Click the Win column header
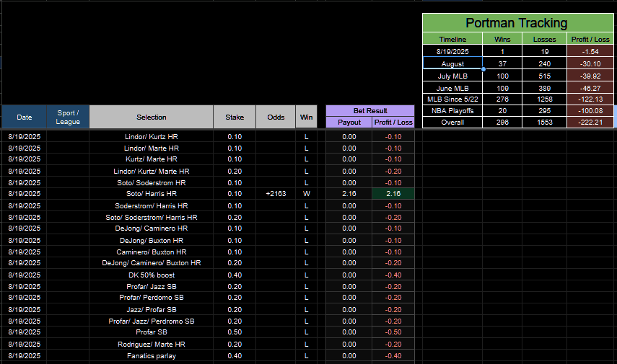This screenshot has height=364, width=617. [x=306, y=117]
